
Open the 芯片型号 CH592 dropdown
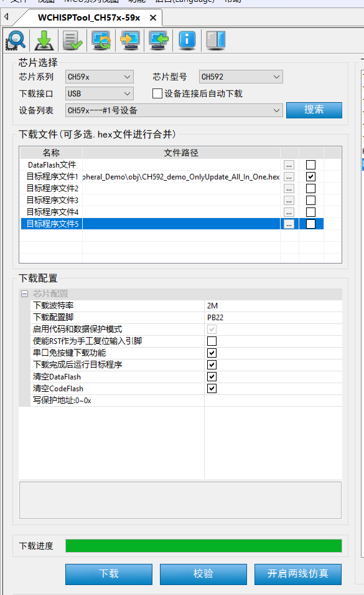[x=241, y=77]
